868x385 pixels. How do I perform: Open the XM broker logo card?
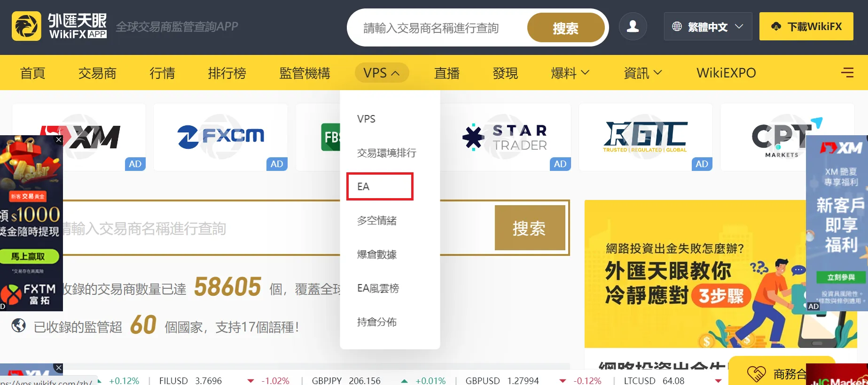click(x=79, y=137)
